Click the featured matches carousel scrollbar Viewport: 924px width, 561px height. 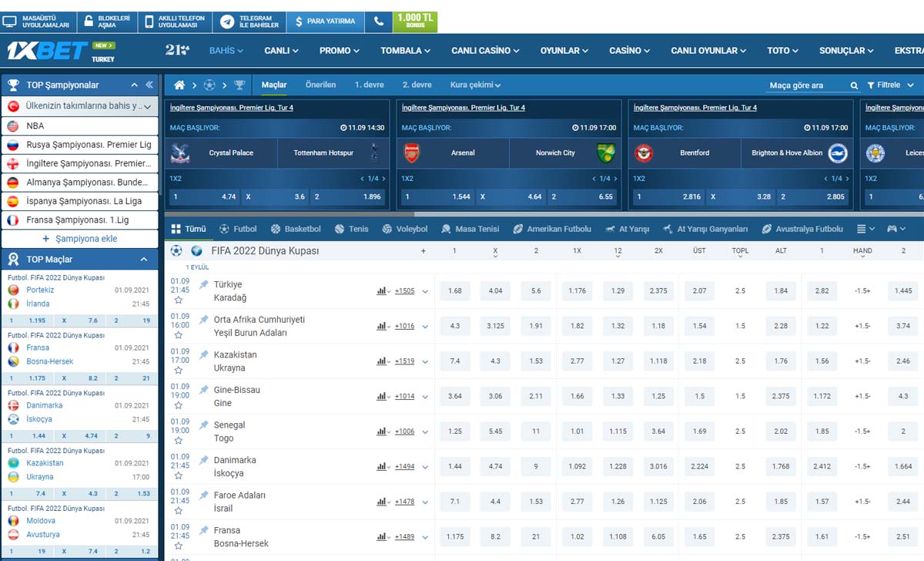click(290, 214)
